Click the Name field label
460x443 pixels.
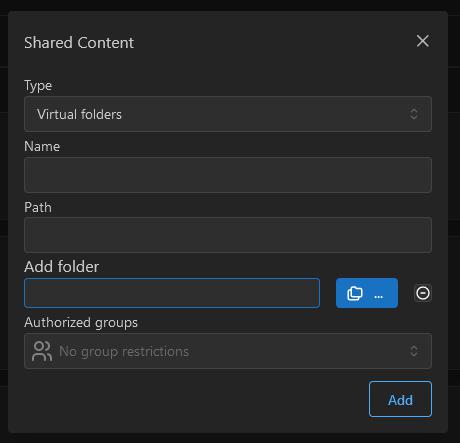(42, 146)
